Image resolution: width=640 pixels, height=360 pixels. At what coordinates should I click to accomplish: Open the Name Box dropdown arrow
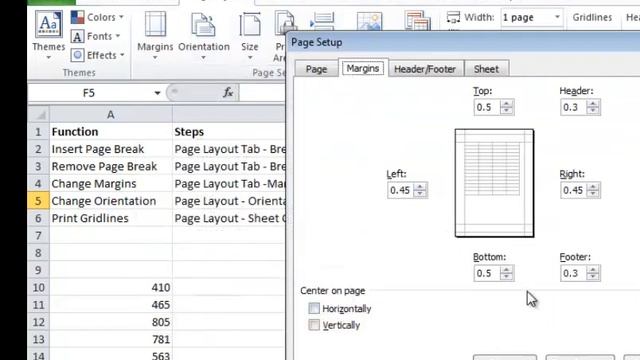click(x=157, y=93)
